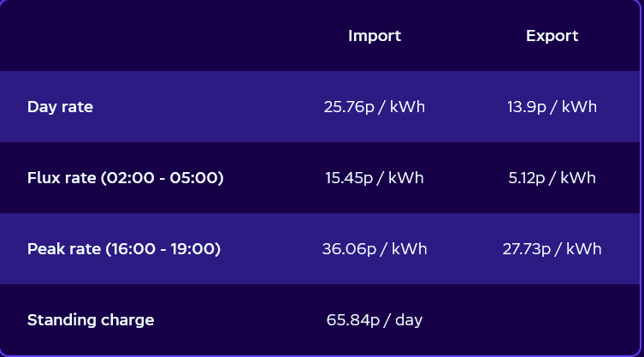Click the empty Export cell for Standing charge
644x357 pixels.
552,320
